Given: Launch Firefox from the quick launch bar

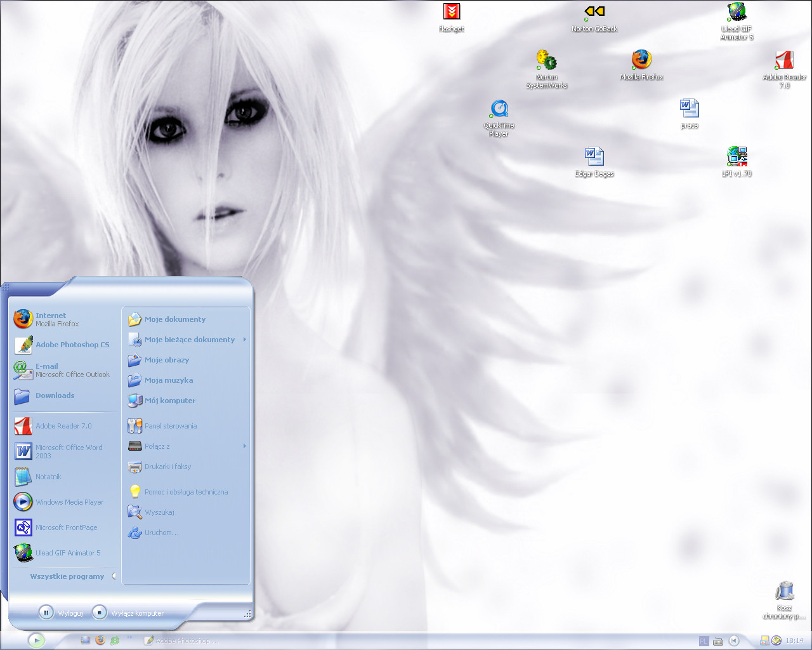Looking at the screenshot, I should tap(100, 640).
